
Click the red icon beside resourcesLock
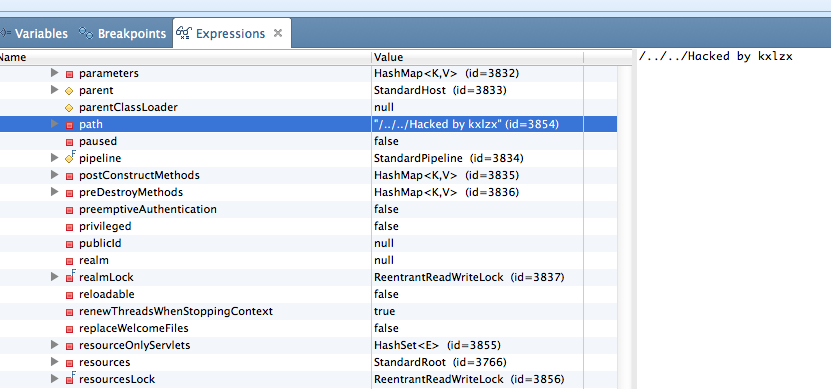click(69, 378)
